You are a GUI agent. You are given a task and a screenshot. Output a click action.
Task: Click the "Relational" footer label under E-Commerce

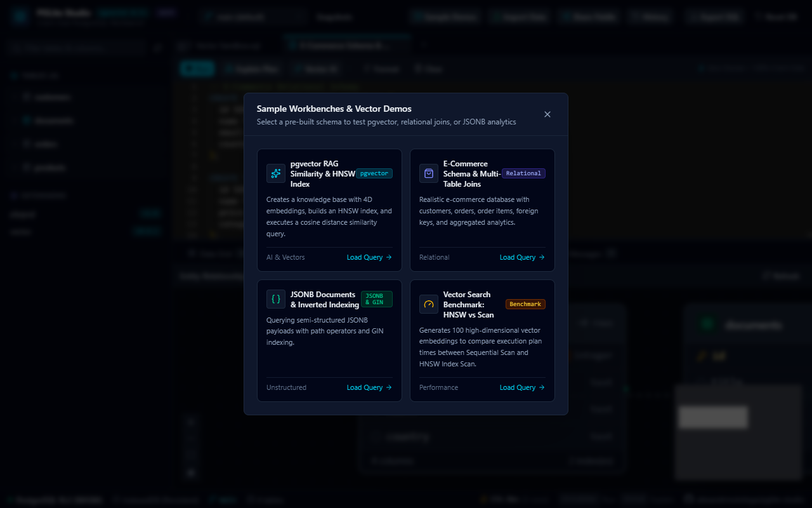click(434, 257)
